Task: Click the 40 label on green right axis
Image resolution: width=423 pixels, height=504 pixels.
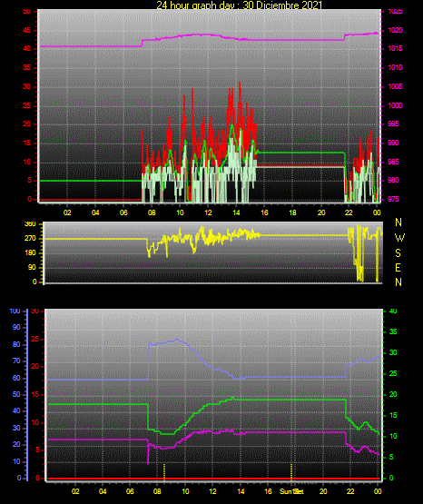Action: point(393,311)
